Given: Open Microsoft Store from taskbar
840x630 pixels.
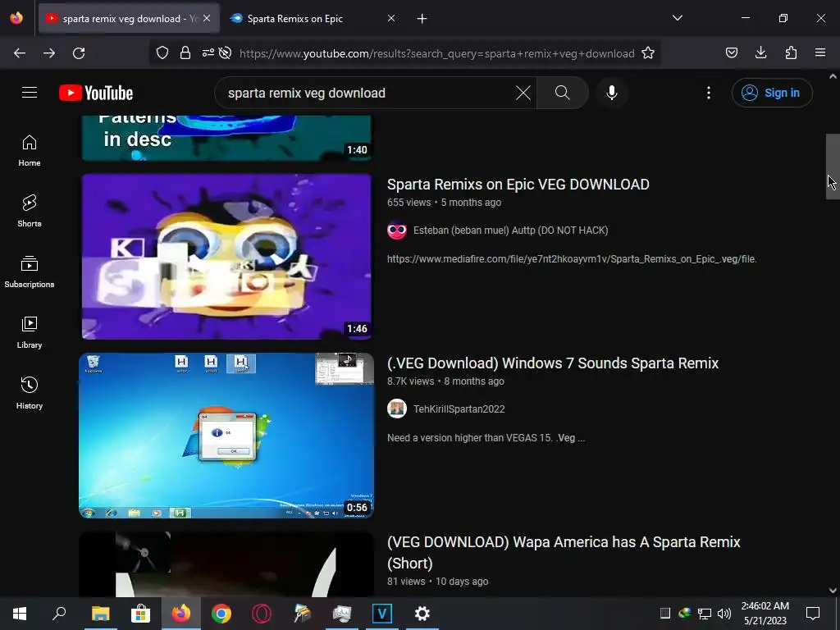Looking at the screenshot, I should pyautogui.click(x=140, y=614).
